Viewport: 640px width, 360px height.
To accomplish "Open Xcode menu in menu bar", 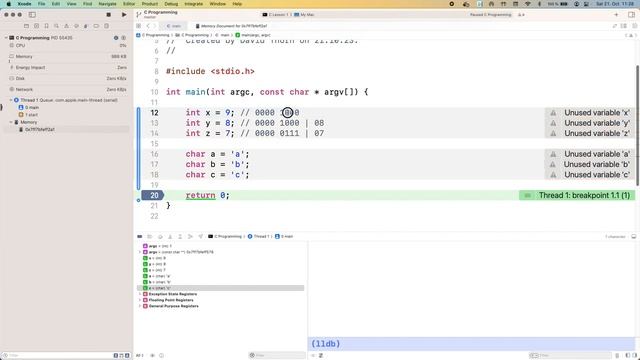I will pos(24,4).
